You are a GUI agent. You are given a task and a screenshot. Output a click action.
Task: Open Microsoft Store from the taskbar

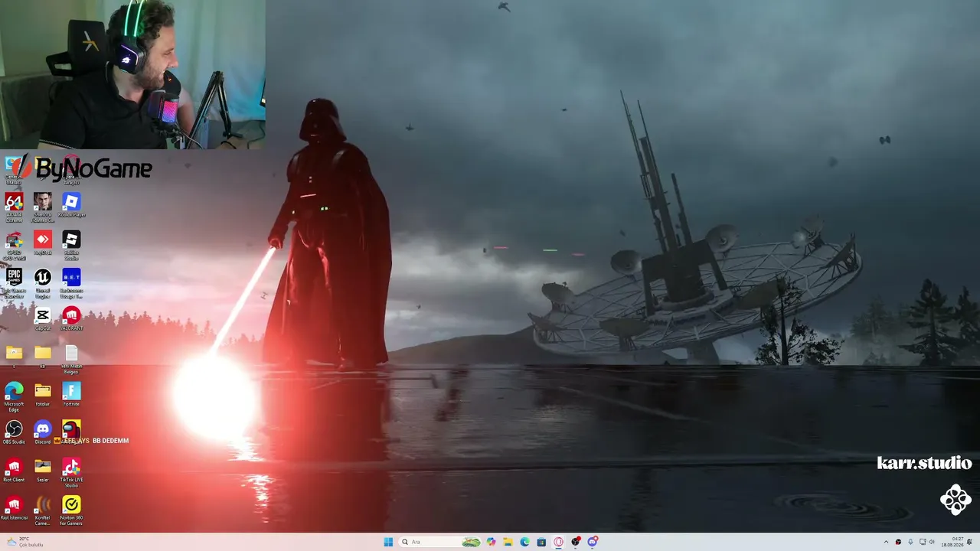[541, 542]
